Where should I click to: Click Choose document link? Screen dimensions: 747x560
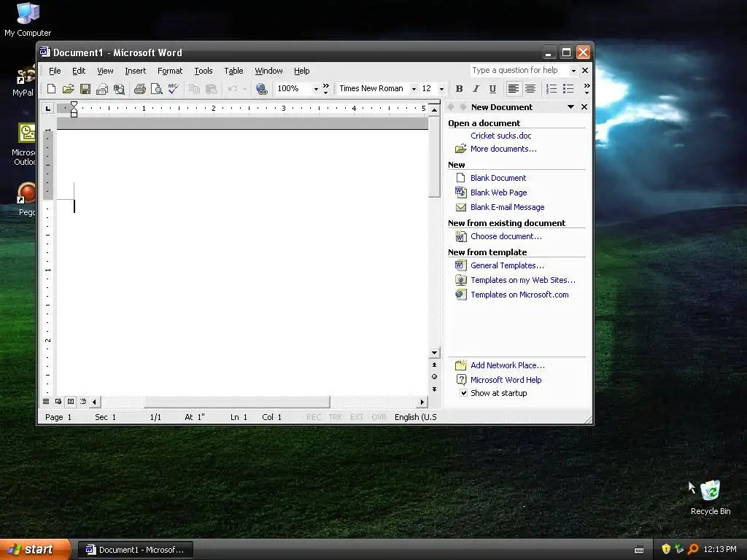pyautogui.click(x=506, y=236)
